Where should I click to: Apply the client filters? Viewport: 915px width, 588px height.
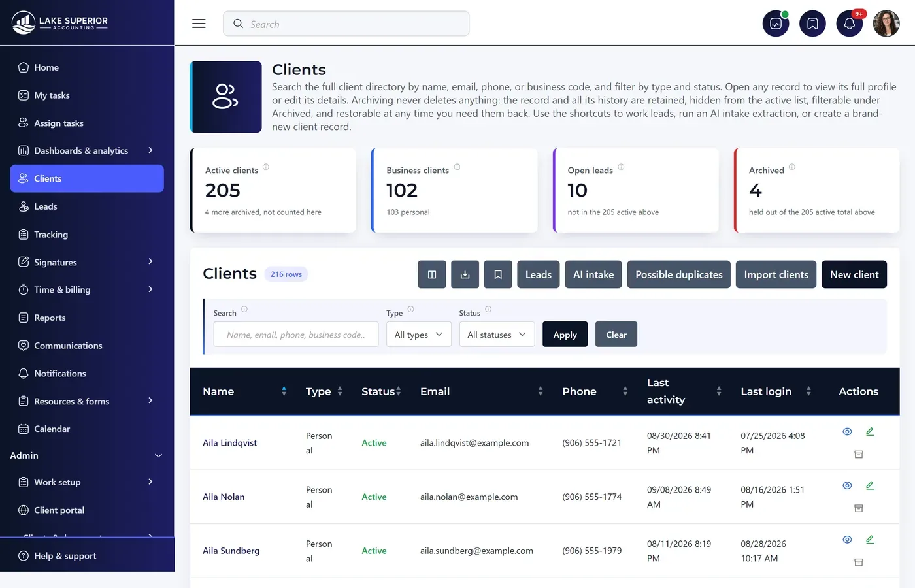[x=565, y=335]
